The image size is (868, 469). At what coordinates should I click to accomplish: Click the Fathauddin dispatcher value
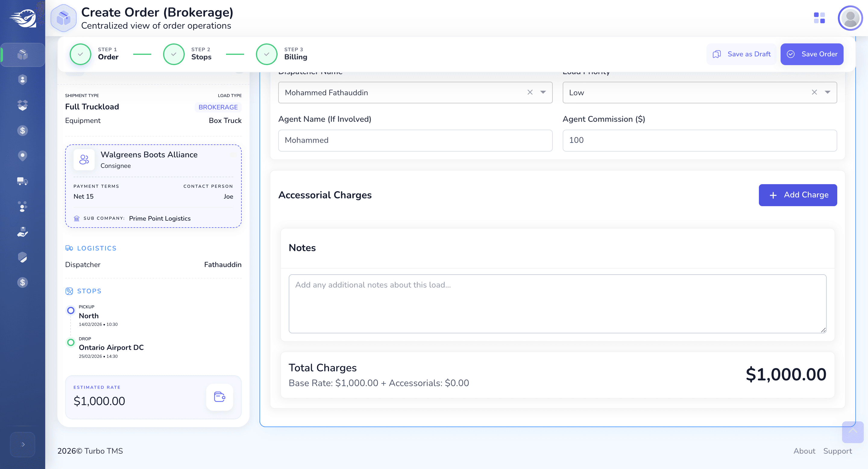[x=223, y=264]
